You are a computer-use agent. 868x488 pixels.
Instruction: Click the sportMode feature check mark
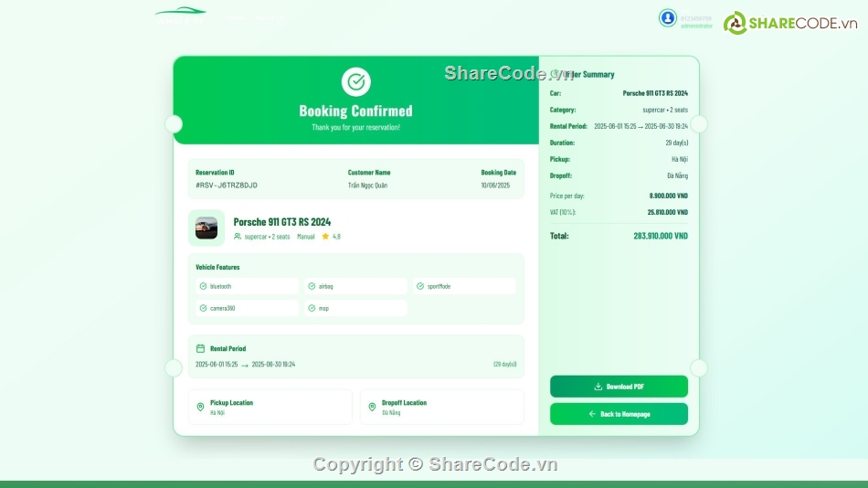(x=420, y=286)
